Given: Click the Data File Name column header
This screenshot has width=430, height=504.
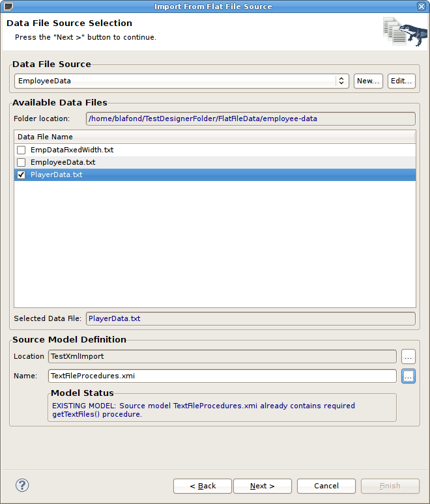Looking at the screenshot, I should click(214, 137).
